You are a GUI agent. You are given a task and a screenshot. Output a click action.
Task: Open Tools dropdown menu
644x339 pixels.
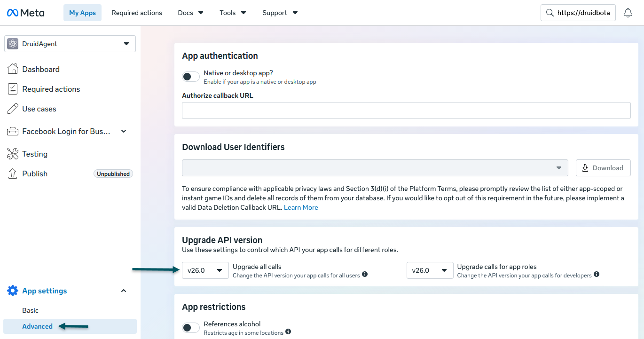point(233,13)
